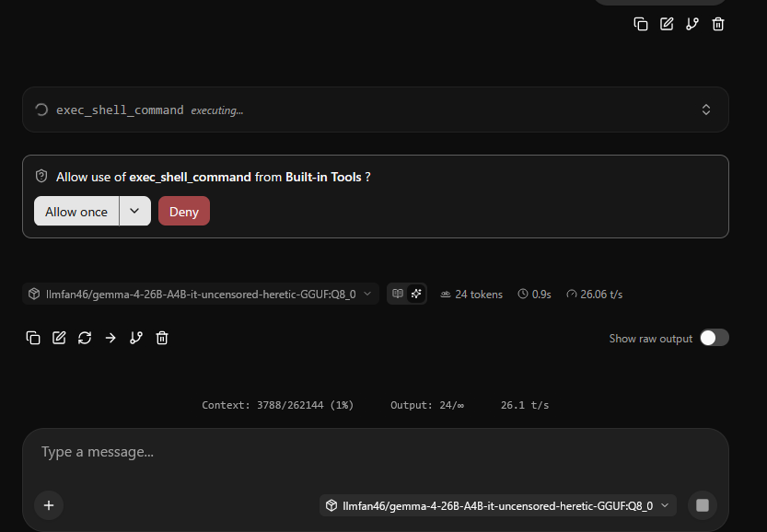This screenshot has width=767, height=532.
Task: Click the 26.06 t/s speed statistic
Action: [594, 295]
